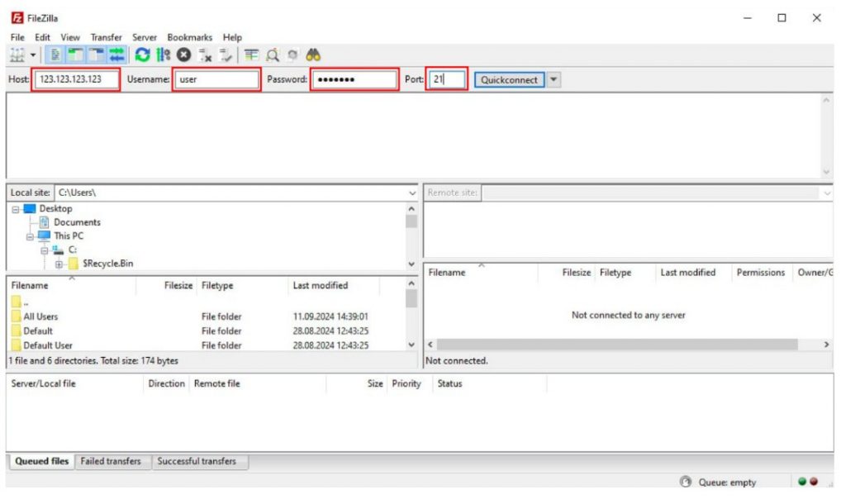Open the directory listing filters icon
The width and height of the screenshot is (846, 504).
point(251,55)
